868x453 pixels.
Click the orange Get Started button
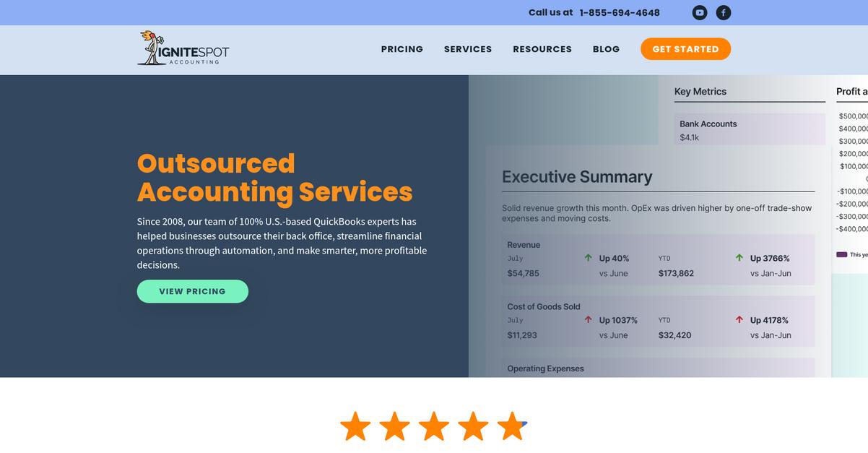click(685, 49)
